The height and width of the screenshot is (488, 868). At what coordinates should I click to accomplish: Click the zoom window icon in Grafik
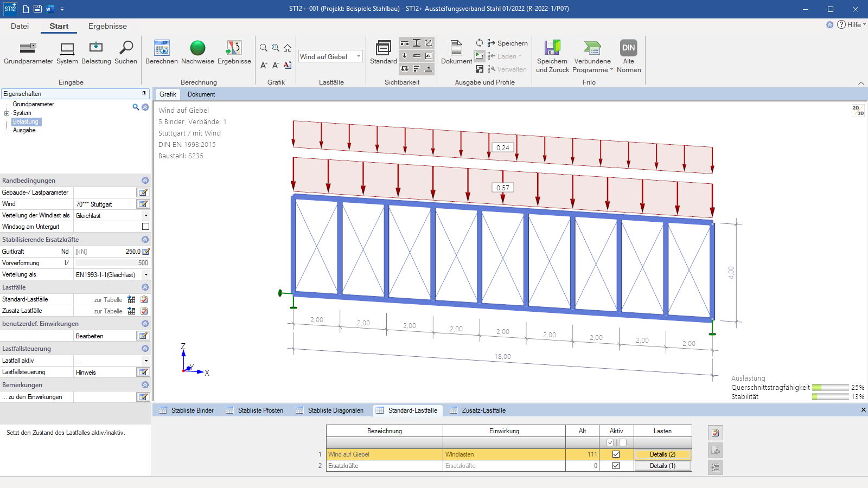(276, 48)
